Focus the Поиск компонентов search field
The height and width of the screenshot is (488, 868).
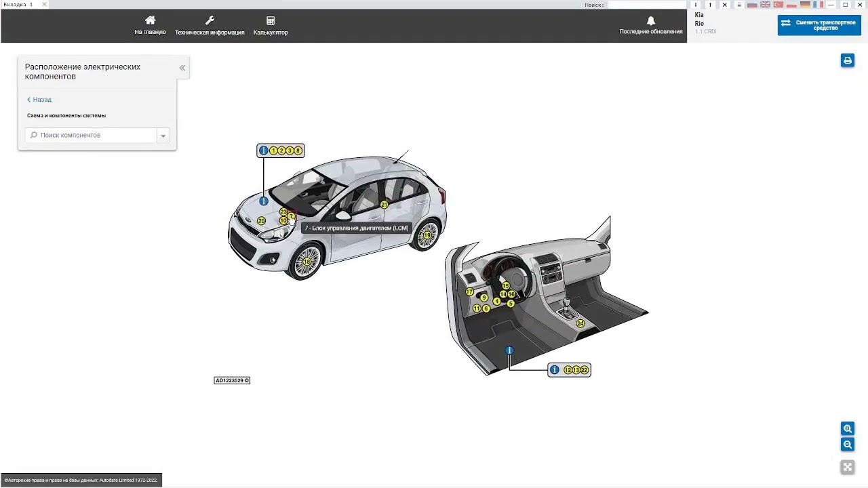(x=91, y=136)
